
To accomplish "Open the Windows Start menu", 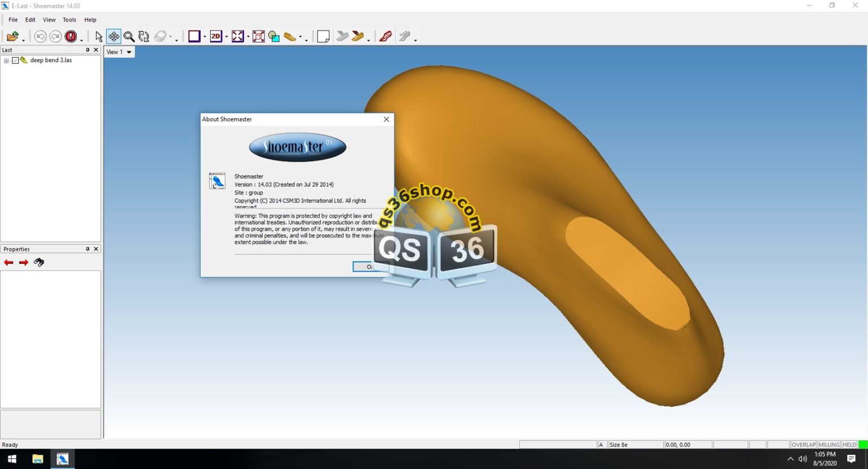I will click(x=12, y=459).
